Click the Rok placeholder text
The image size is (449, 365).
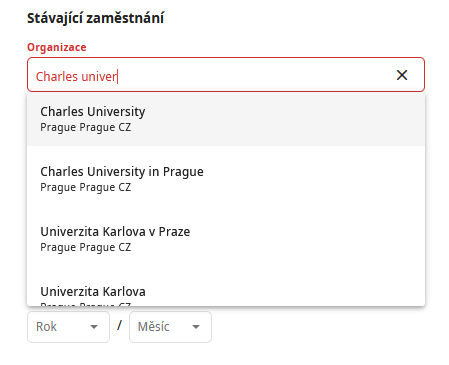tap(46, 327)
